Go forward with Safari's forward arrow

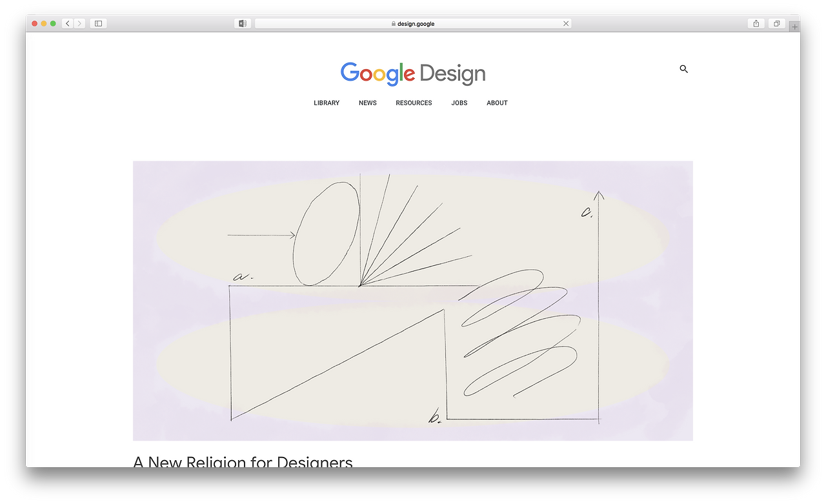(79, 23)
